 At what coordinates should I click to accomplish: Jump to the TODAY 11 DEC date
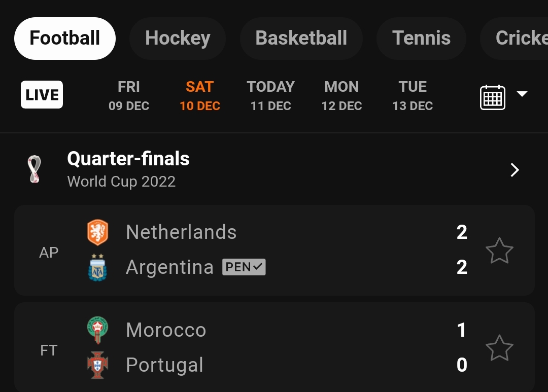[270, 95]
